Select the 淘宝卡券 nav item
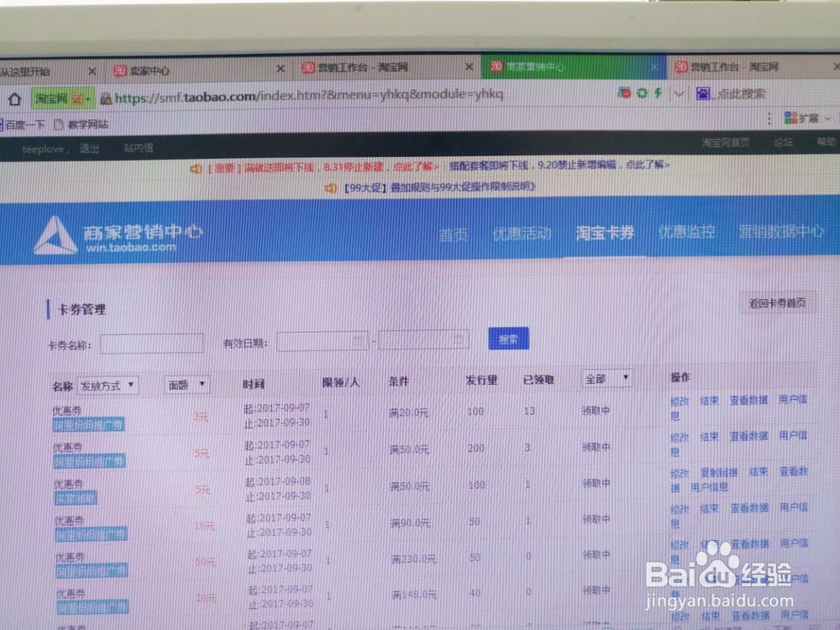 click(x=605, y=233)
